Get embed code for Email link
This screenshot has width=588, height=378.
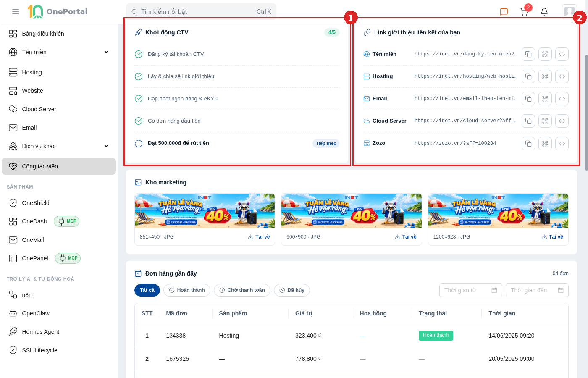(562, 99)
